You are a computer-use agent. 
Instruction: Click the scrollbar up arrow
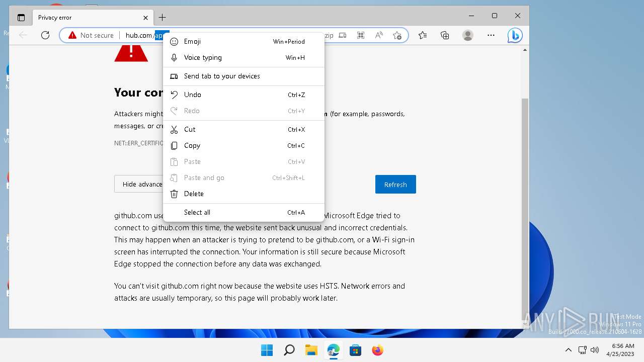pos(525,50)
